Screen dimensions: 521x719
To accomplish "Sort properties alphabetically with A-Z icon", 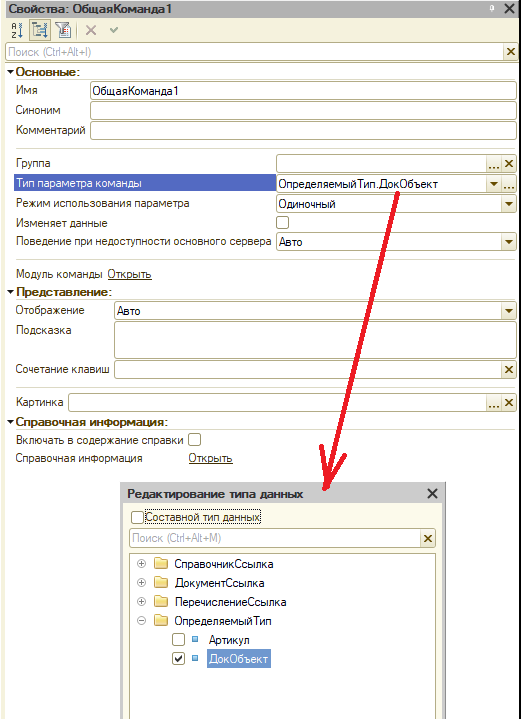I will point(17,31).
